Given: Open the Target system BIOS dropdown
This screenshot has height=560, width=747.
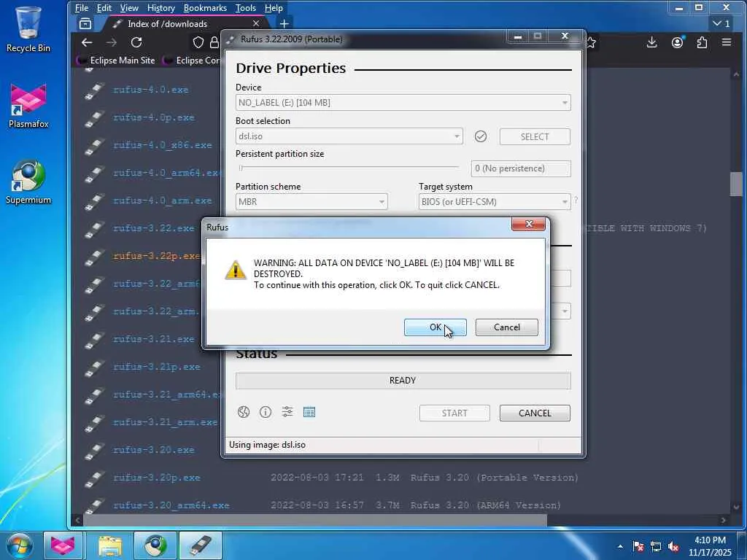Looking at the screenshot, I should (495, 201).
